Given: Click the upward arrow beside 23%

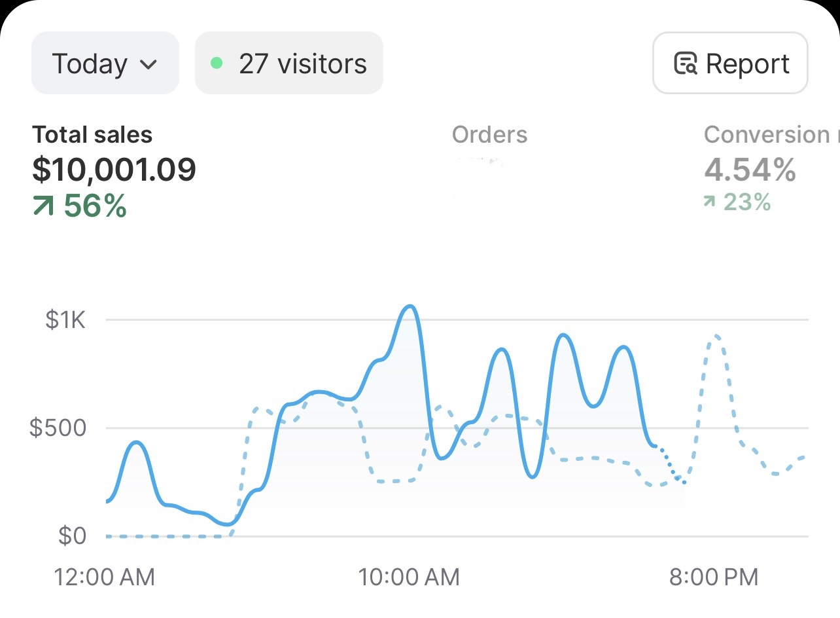Looking at the screenshot, I should tap(708, 203).
